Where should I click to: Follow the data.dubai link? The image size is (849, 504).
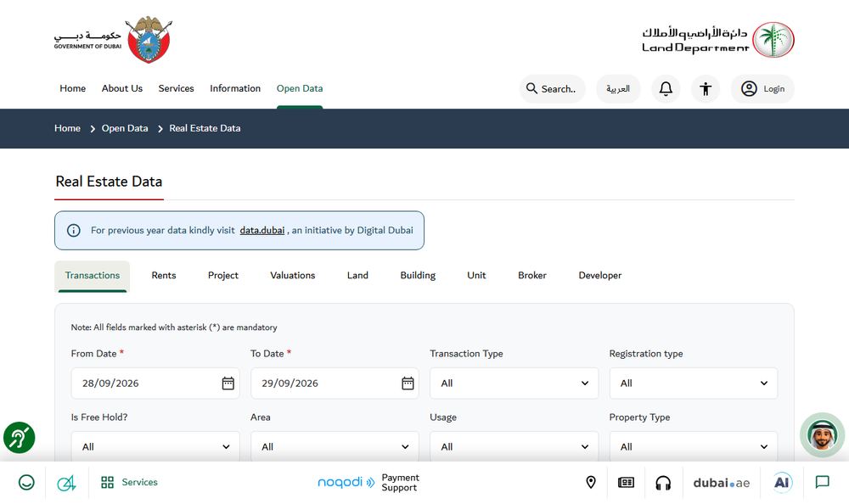(262, 230)
